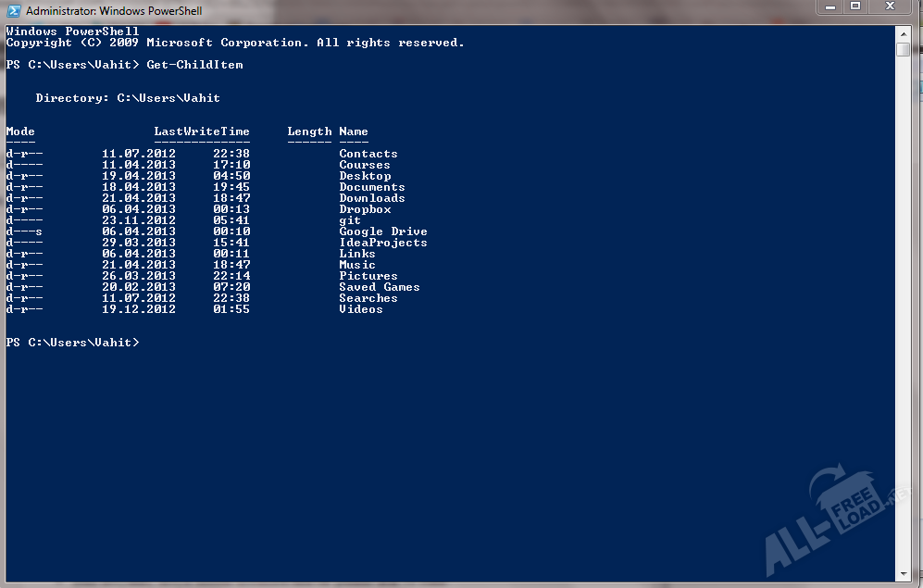Click the 'IdeaProjects' directory entry
Image resolution: width=923 pixels, height=588 pixels.
[x=382, y=243]
